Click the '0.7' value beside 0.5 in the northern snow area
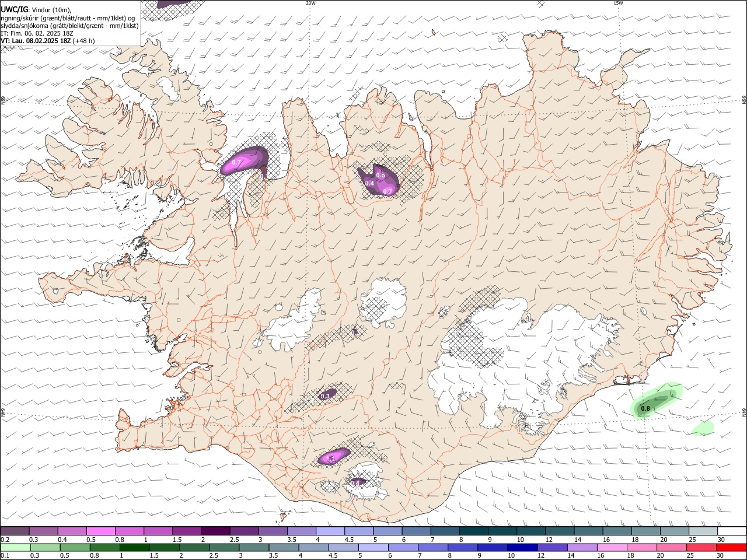The width and height of the screenshot is (747, 560). point(388,191)
